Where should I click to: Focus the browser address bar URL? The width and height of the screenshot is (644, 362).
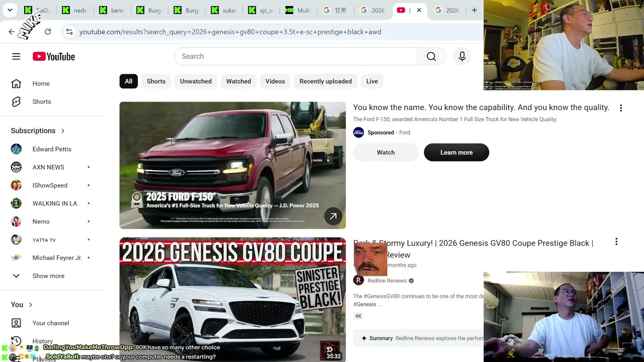pyautogui.click(x=230, y=32)
